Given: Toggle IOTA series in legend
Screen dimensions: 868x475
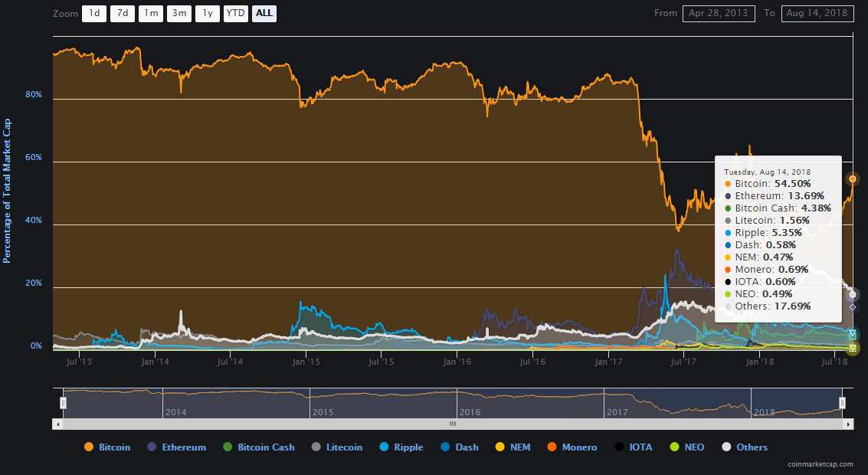Looking at the screenshot, I should [x=634, y=447].
